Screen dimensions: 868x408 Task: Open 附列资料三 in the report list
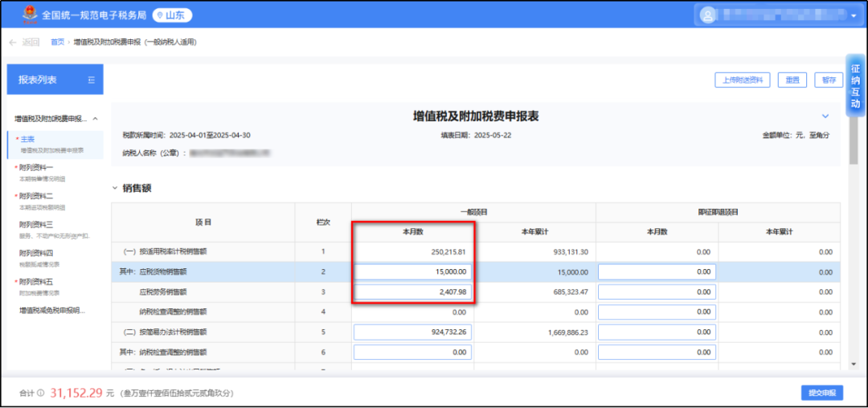coord(55,230)
